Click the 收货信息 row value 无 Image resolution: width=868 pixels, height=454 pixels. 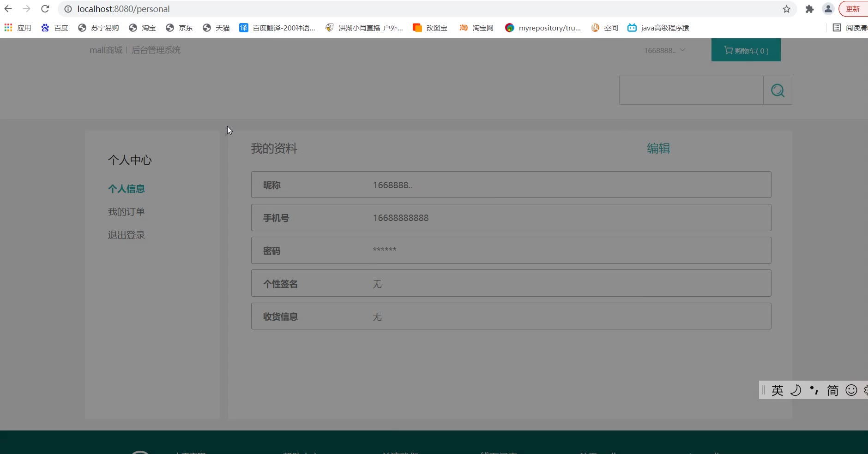[x=377, y=317]
